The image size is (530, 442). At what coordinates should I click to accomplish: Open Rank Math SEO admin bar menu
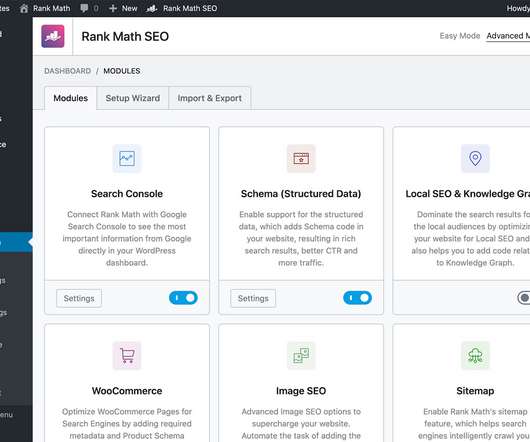[x=182, y=8]
